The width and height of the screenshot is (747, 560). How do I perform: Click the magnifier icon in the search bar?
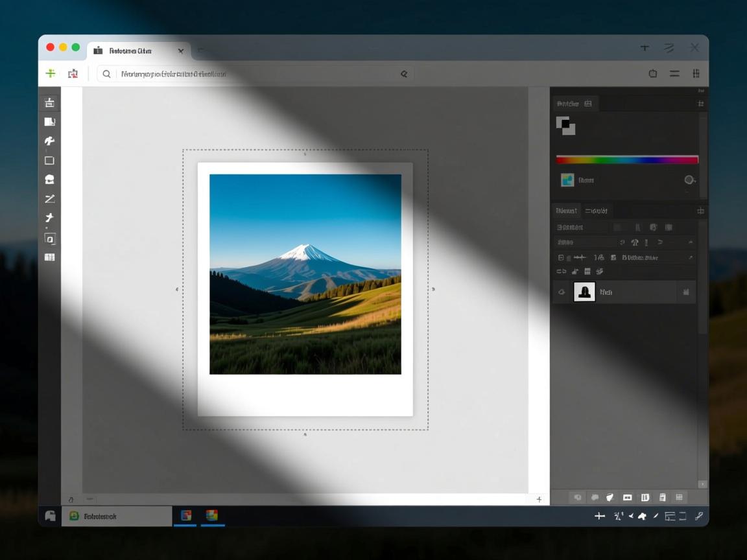point(107,74)
